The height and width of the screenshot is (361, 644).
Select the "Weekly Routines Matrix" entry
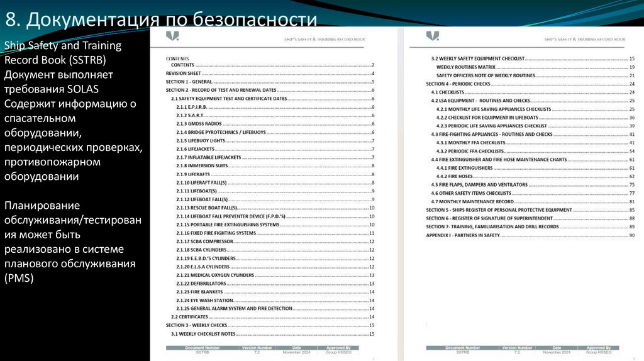coord(535,67)
